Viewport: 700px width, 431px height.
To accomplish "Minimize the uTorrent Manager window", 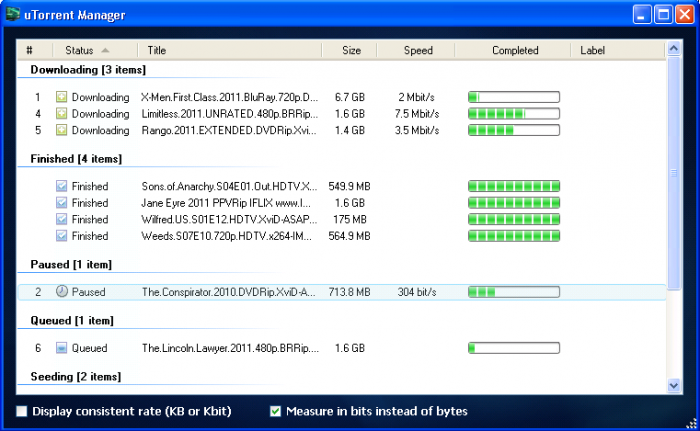I will tap(642, 14).
